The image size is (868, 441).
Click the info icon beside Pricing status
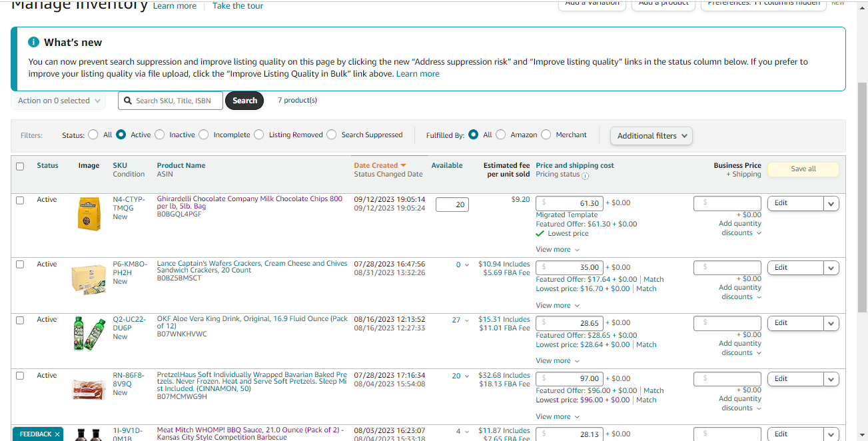[585, 176]
